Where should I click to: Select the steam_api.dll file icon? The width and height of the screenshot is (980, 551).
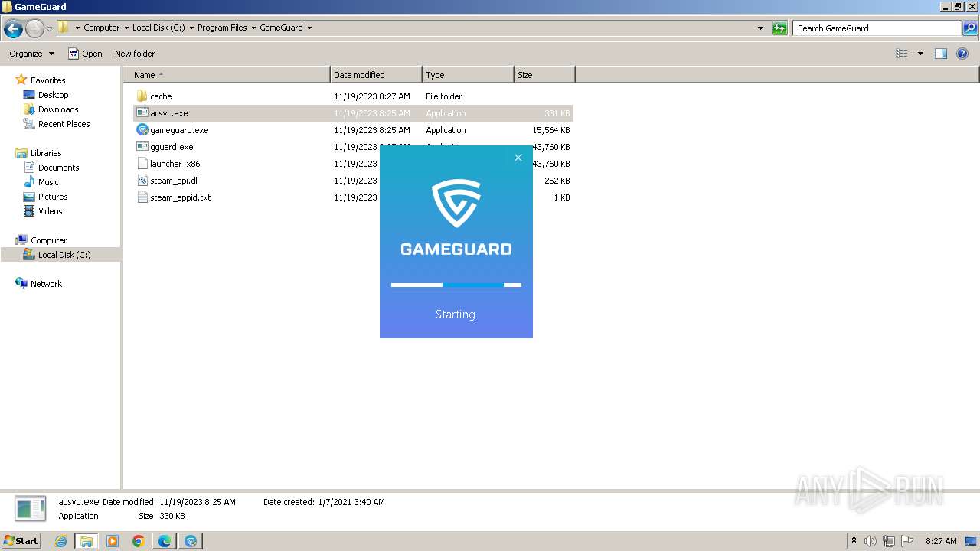(x=142, y=181)
